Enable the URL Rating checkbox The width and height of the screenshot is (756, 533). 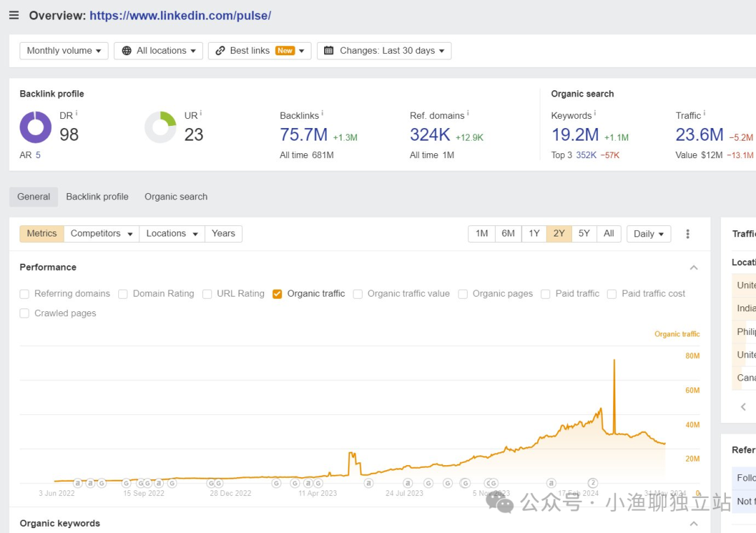pyautogui.click(x=207, y=294)
